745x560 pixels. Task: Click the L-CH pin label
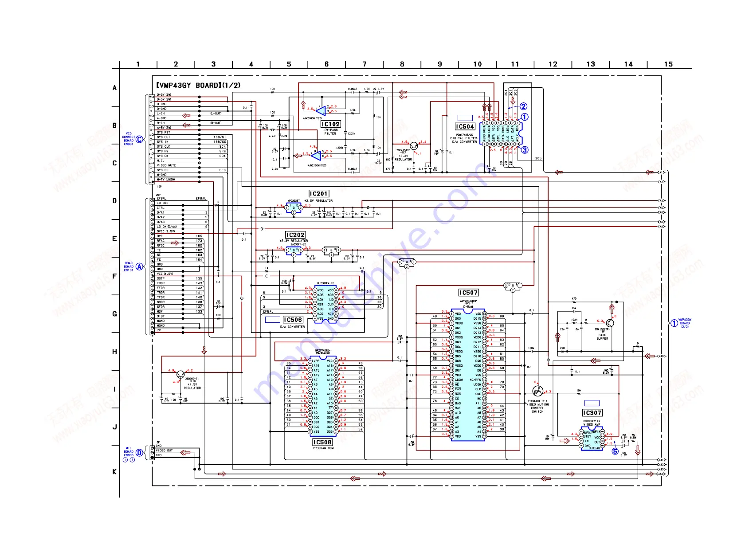pos(161,114)
